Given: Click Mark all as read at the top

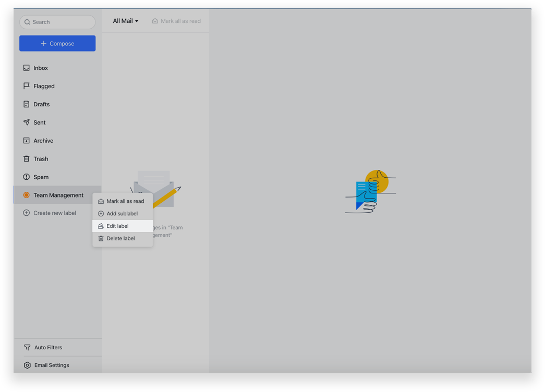Looking at the screenshot, I should (x=176, y=21).
